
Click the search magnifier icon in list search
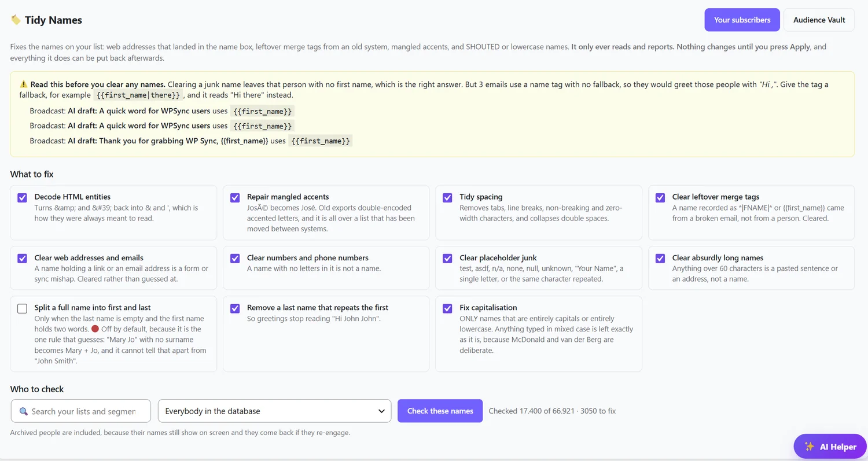coord(24,411)
